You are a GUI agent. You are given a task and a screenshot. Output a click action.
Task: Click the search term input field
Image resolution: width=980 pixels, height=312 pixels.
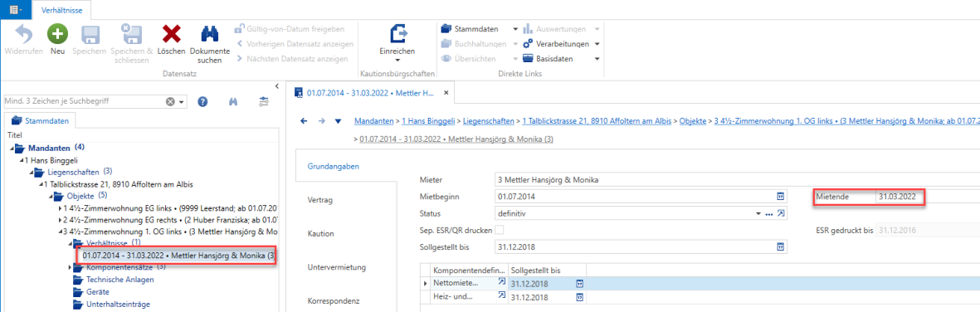pos(84,102)
